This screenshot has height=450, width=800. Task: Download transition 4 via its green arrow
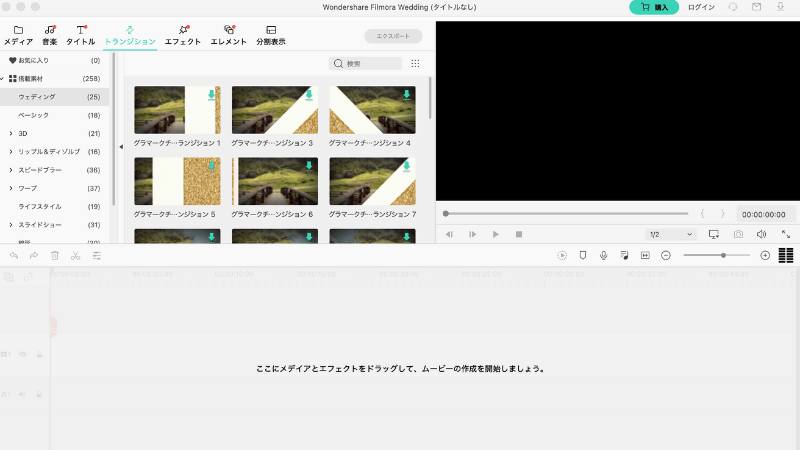(x=407, y=95)
